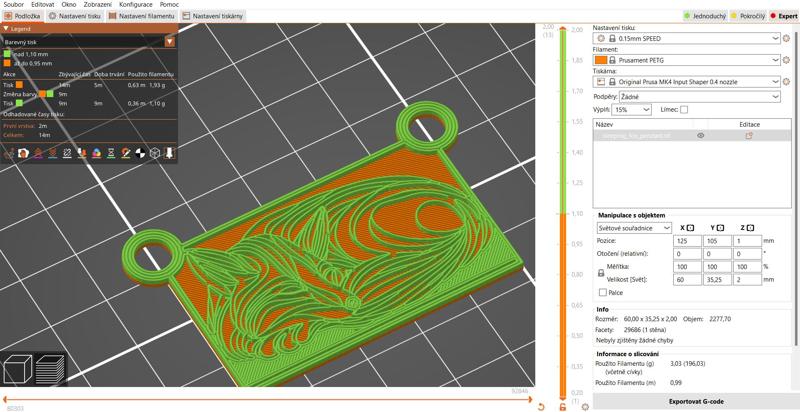Image resolution: width=800 pixels, height=412 pixels.
Task: Toggle Tool marker icon in legend toolbar
Action: pos(170,153)
